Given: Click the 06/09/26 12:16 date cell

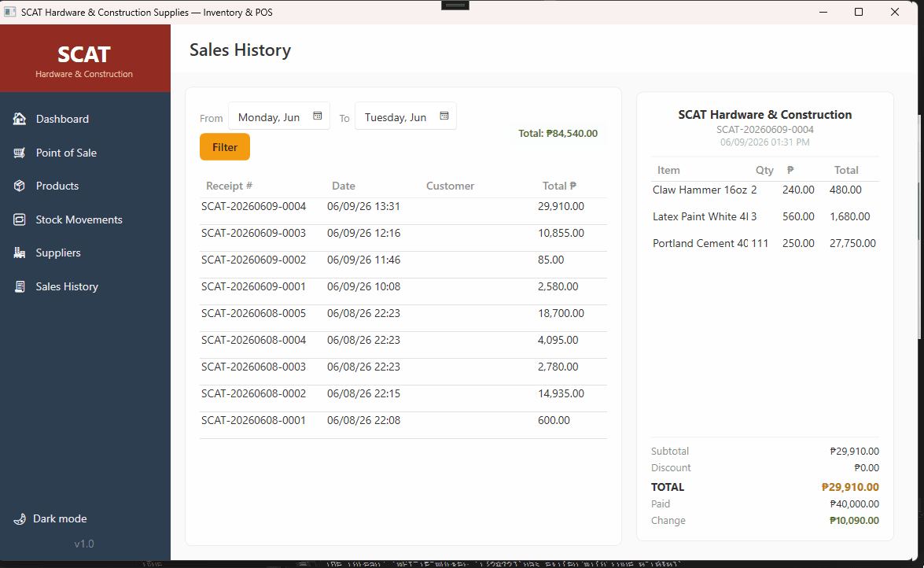Looking at the screenshot, I should [x=363, y=233].
